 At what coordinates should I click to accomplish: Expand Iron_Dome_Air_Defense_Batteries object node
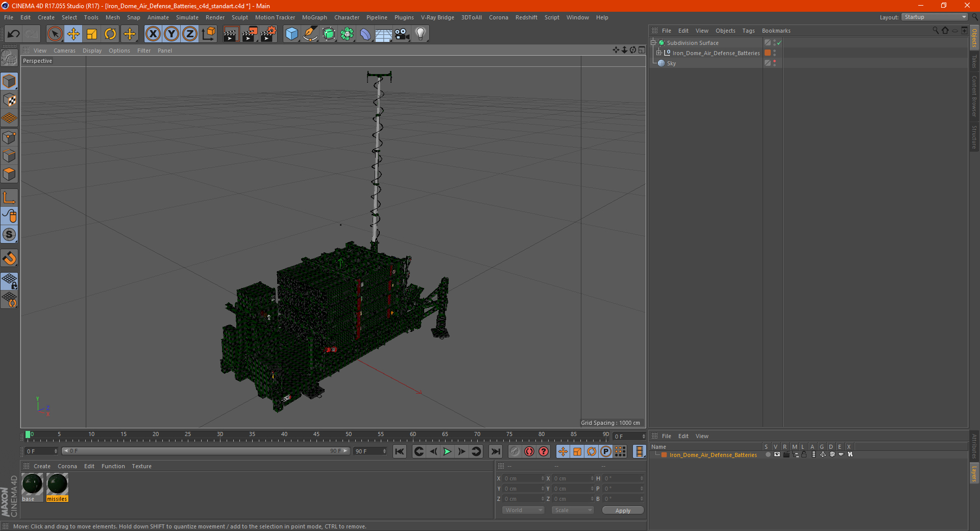pyautogui.click(x=658, y=53)
